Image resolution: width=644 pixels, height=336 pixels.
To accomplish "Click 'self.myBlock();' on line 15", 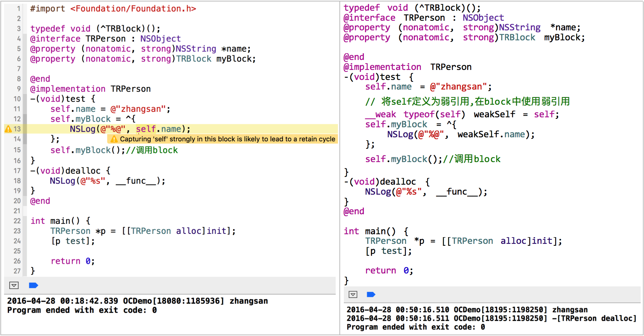I will coord(88,150).
